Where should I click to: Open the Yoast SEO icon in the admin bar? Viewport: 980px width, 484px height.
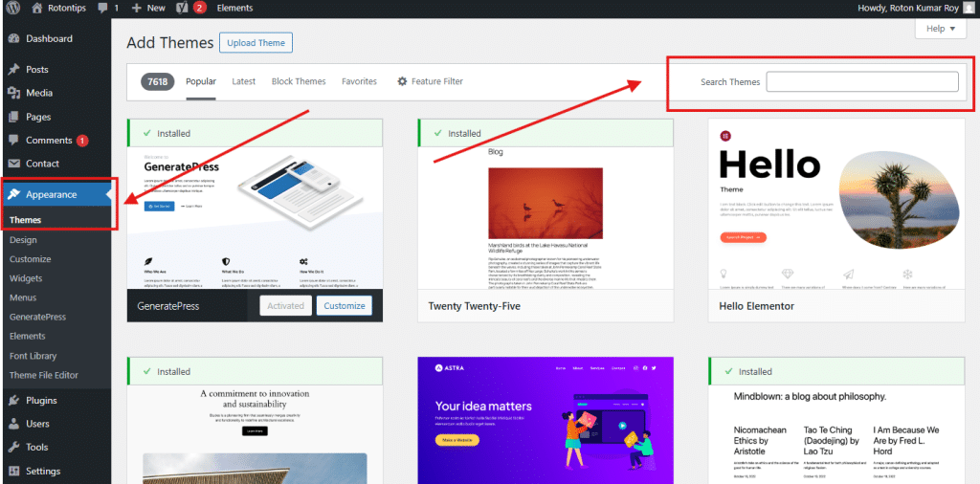coord(183,8)
